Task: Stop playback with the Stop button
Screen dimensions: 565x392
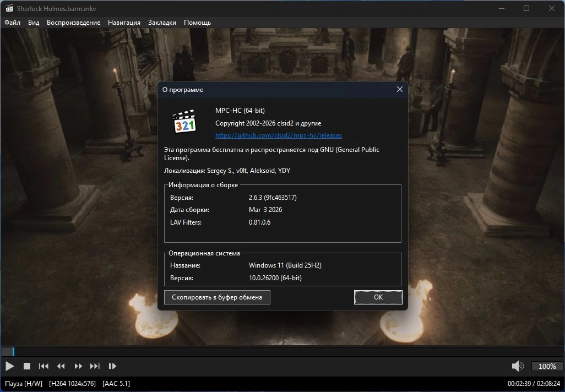Action: pyautogui.click(x=26, y=366)
